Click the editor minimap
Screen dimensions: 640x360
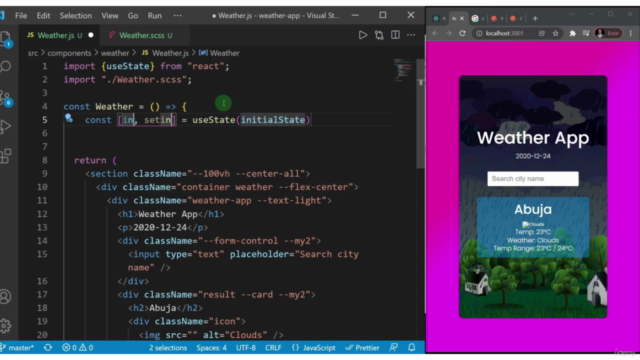point(404,70)
